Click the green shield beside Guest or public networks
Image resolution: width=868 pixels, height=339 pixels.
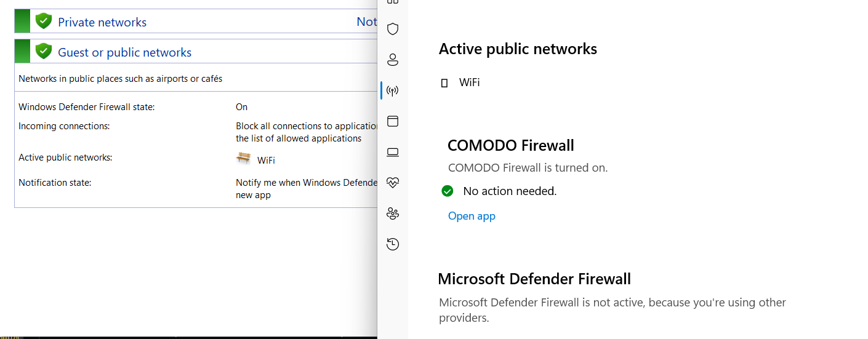pos(43,51)
